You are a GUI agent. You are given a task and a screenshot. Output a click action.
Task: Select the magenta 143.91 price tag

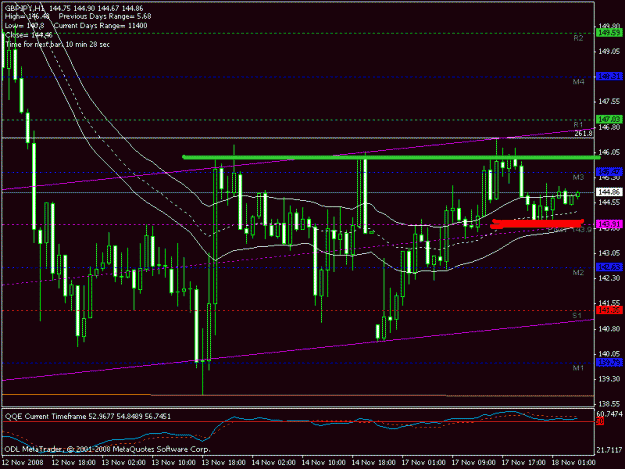coord(609,224)
